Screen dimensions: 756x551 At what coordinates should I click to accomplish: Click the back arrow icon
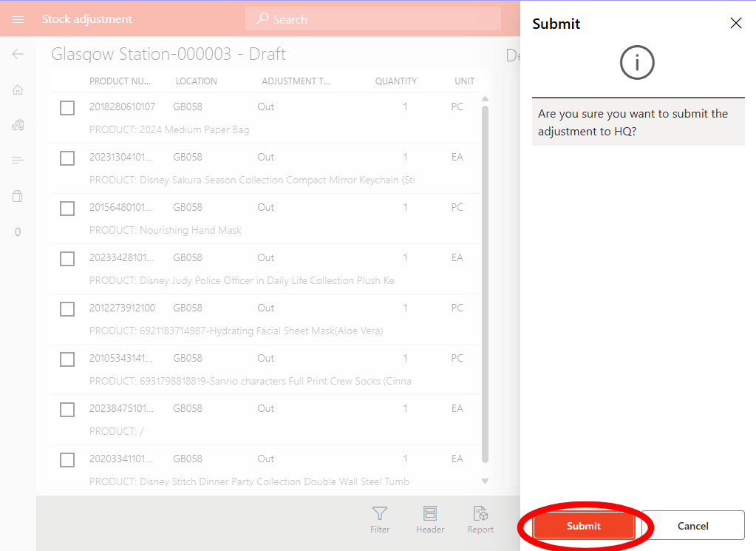click(x=18, y=54)
